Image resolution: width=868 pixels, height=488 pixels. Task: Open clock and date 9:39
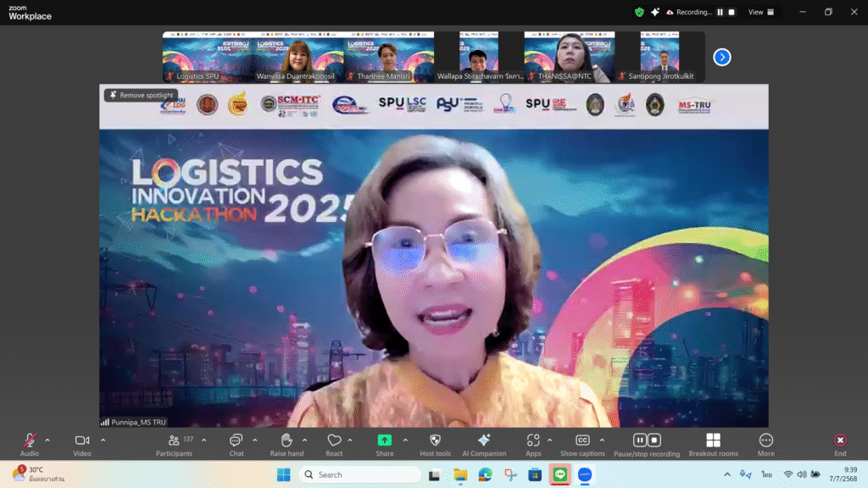tap(843, 474)
